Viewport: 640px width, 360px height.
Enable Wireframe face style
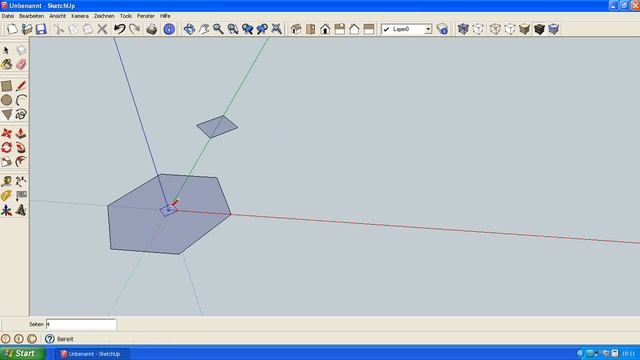point(495,29)
